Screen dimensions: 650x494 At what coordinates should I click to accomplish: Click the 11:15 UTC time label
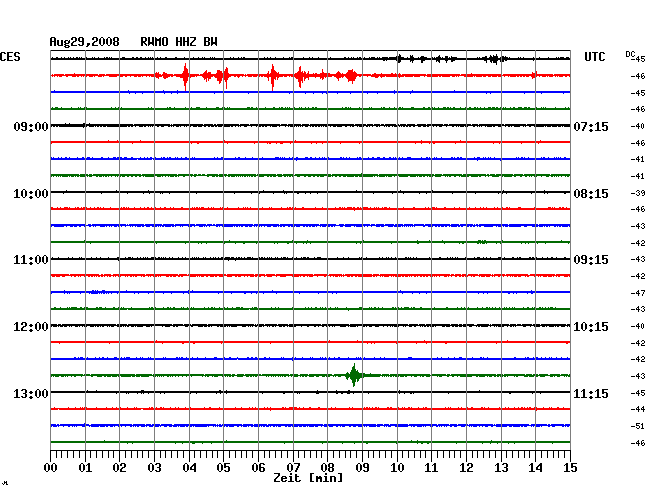point(591,393)
